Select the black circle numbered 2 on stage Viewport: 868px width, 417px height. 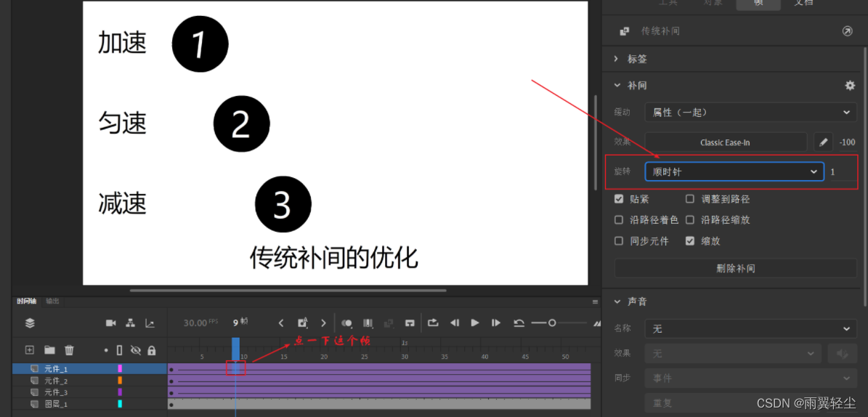click(x=241, y=124)
